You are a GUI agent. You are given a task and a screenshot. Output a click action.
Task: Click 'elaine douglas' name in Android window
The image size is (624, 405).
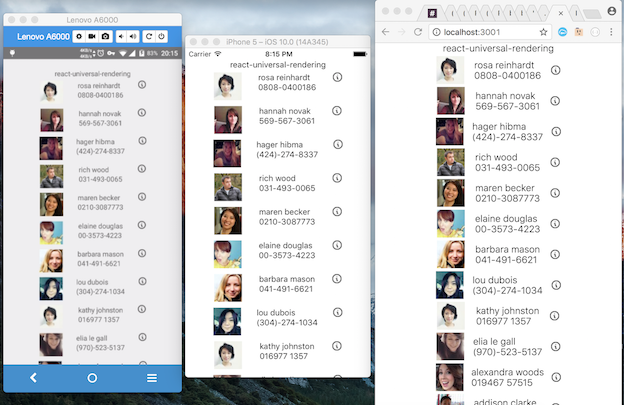[100, 226]
